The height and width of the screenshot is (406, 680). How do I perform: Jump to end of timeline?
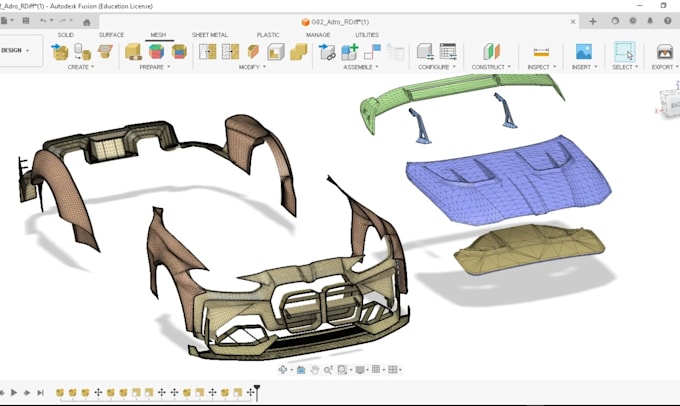point(40,393)
